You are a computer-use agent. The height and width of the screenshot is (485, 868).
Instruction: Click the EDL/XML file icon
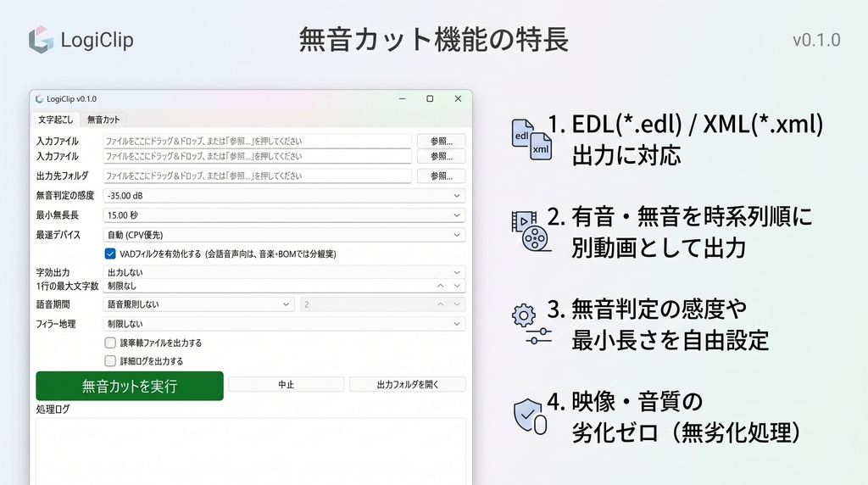531,140
